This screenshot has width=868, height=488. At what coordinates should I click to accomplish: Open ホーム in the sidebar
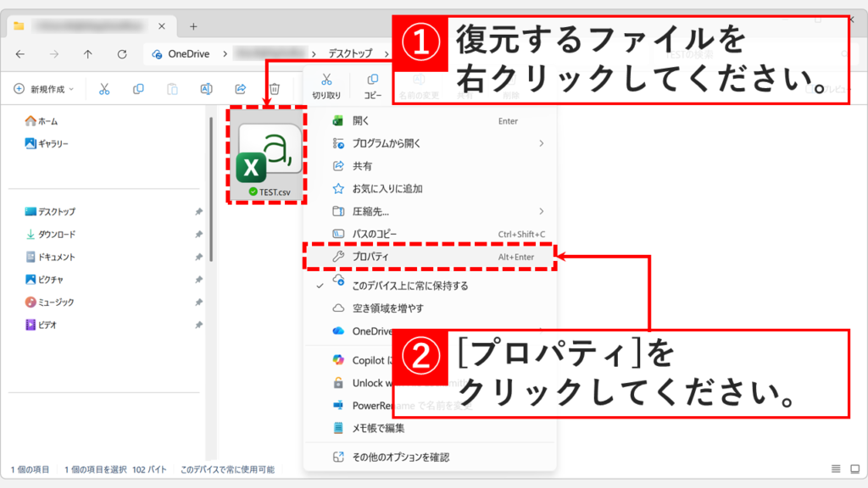[x=42, y=121]
